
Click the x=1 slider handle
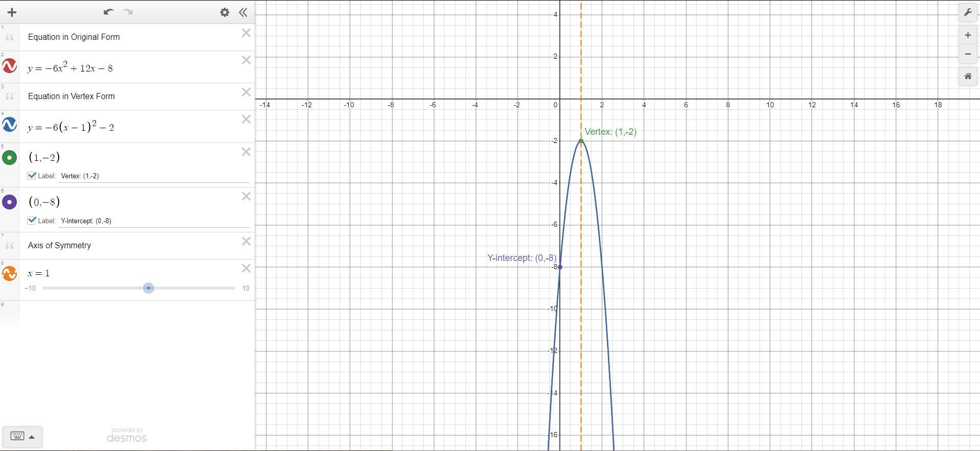[149, 288]
